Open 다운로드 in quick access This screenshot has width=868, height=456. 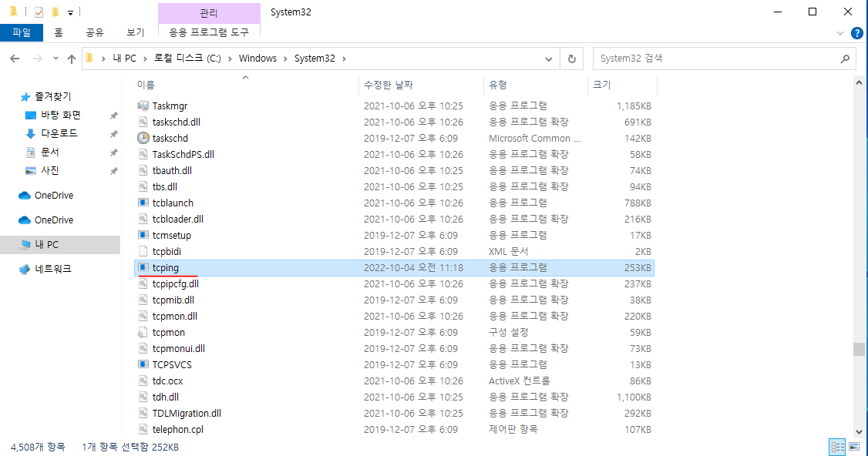52,133
